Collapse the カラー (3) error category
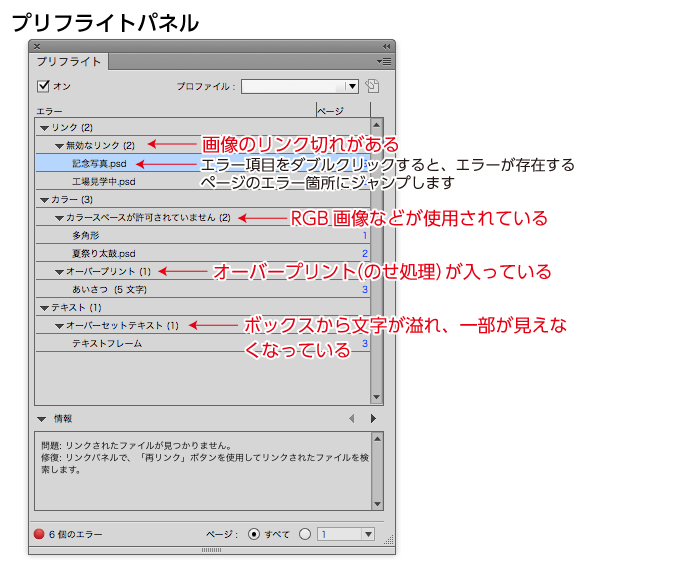The height and width of the screenshot is (566, 690). [44, 200]
